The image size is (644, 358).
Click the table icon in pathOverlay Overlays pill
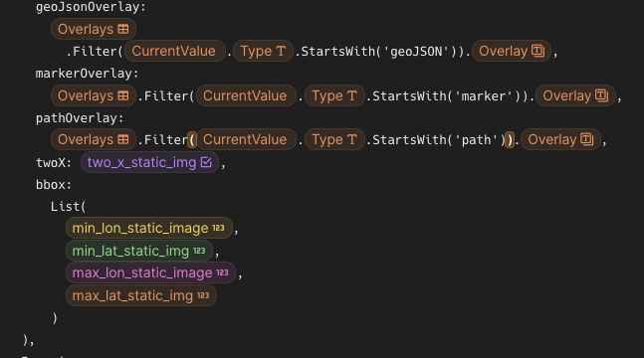click(123, 139)
